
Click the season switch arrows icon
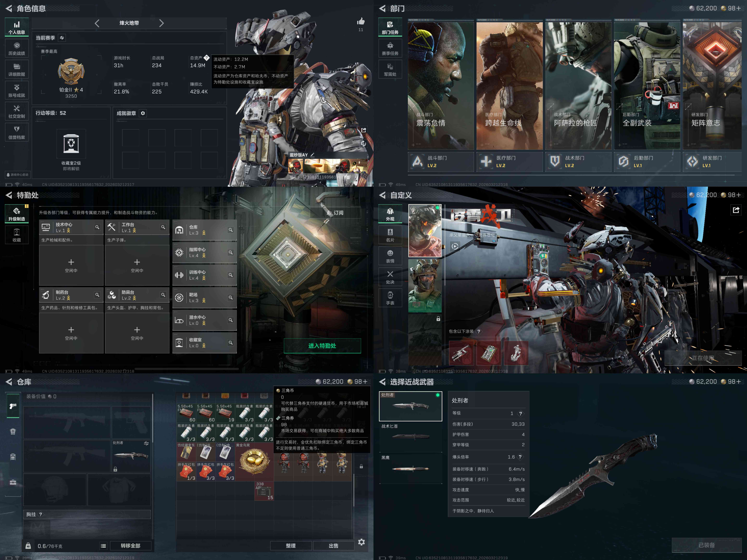(x=62, y=38)
